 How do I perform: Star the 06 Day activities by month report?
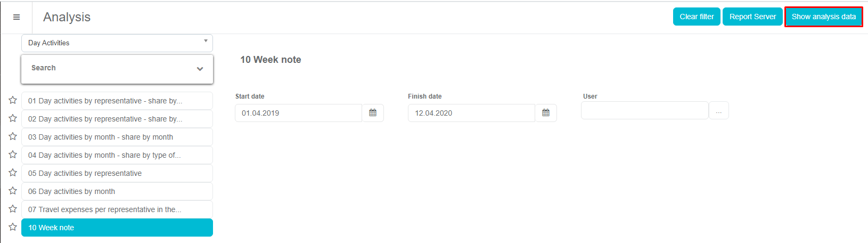coord(13,191)
